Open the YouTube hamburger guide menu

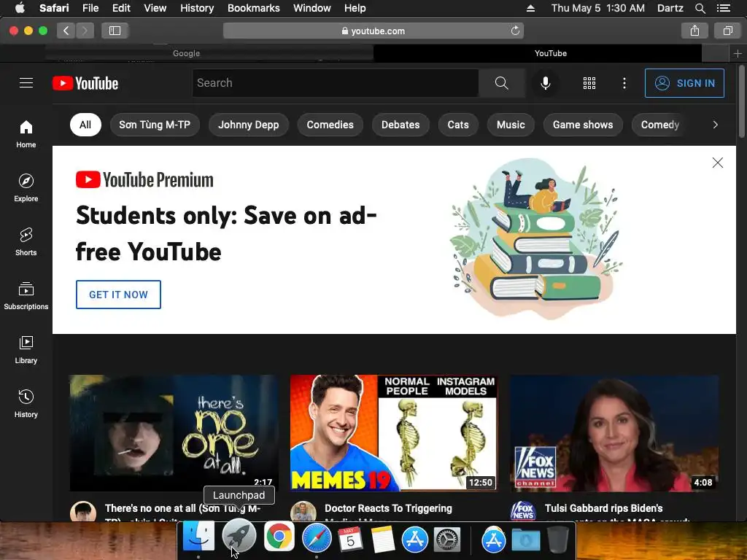(x=26, y=83)
